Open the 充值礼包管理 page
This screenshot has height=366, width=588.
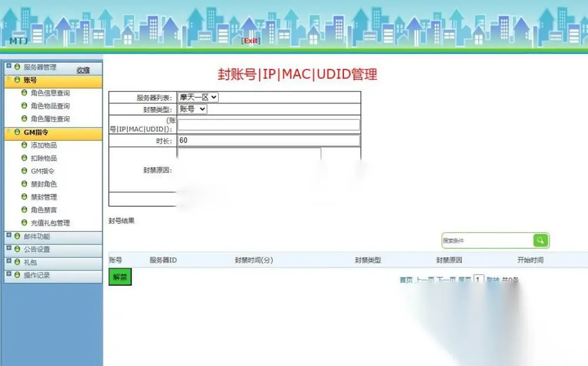50,223
